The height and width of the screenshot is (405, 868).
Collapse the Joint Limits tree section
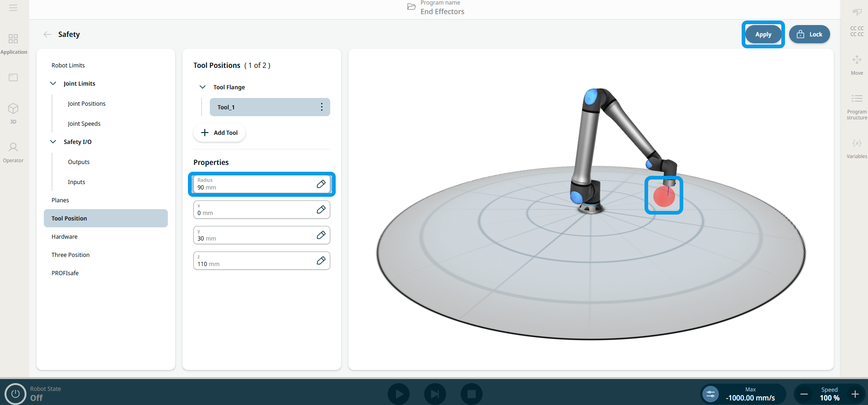tap(53, 83)
